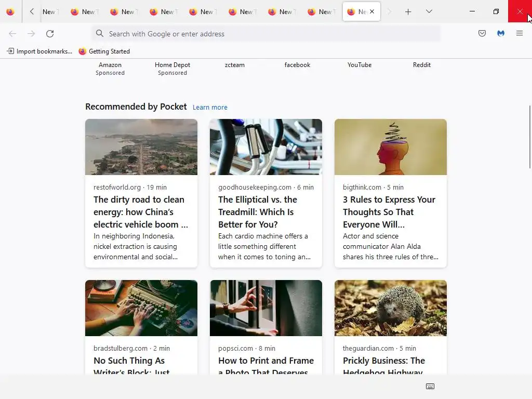
Task: Click 'Each cardio machine offers' excerpt
Action: [x=264, y=247]
